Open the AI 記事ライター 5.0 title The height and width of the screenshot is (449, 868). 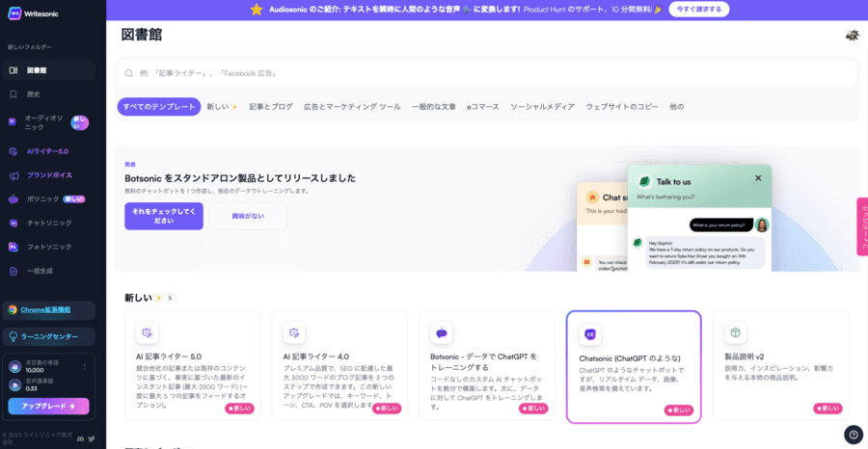tap(169, 357)
